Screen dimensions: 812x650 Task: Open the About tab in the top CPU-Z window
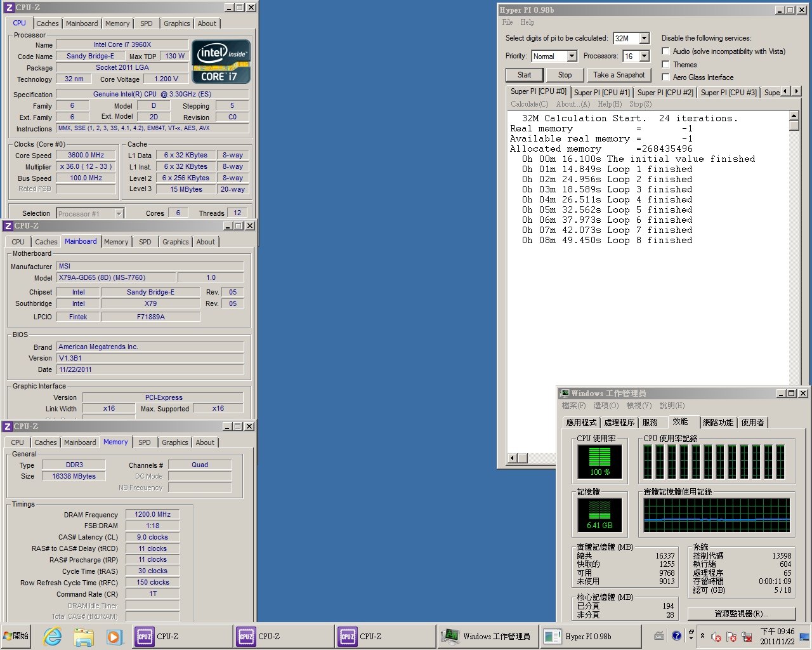tap(207, 23)
